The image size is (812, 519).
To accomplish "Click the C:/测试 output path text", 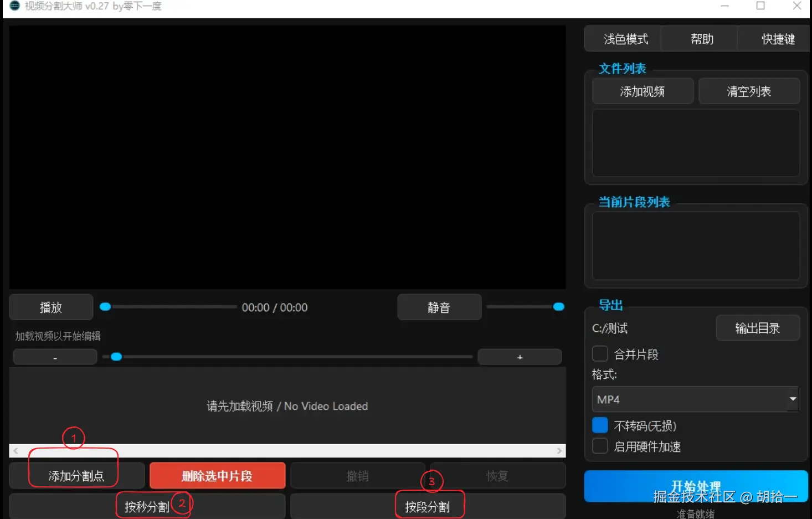I will (610, 328).
